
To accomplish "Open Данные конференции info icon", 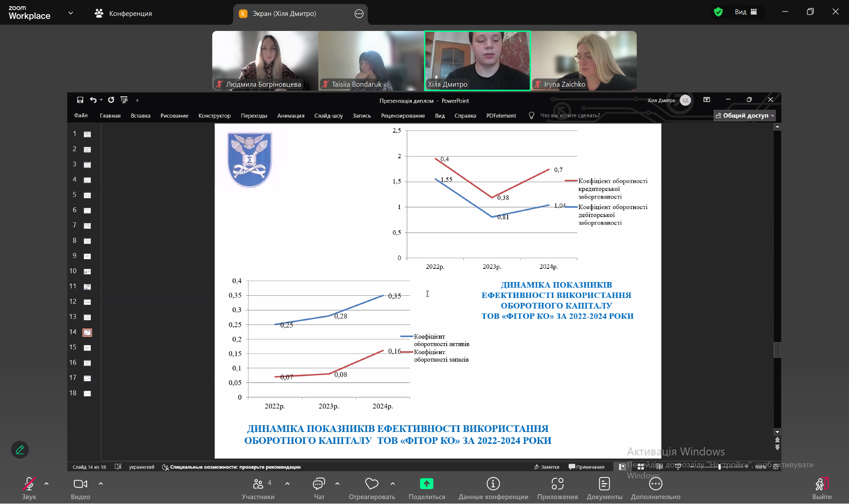I will pyautogui.click(x=493, y=484).
